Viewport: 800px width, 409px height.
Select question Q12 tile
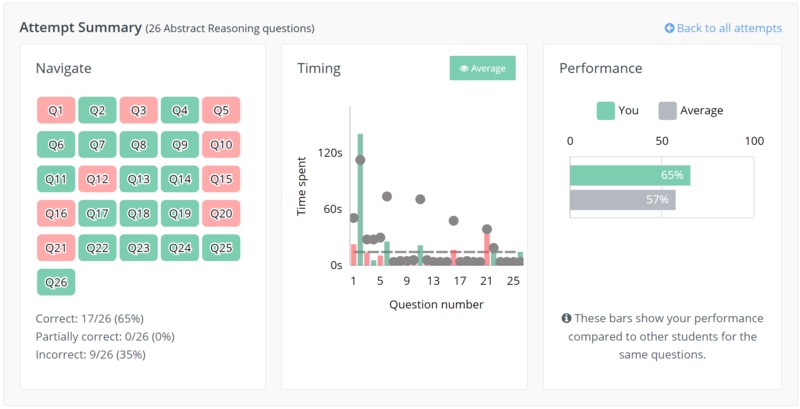click(x=97, y=179)
